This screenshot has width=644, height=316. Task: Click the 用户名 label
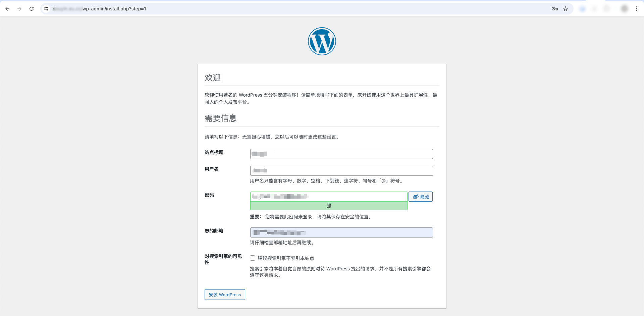(212, 169)
